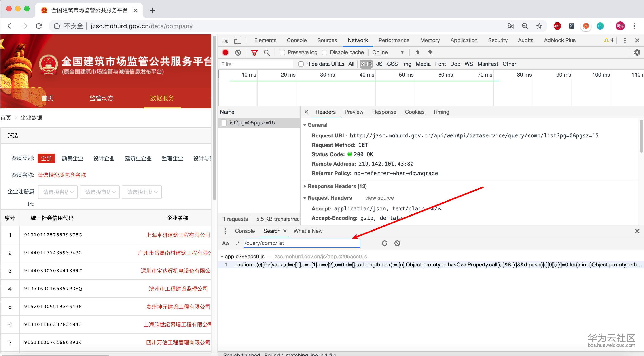
Task: Click refresh icon in the Search panel
Action: 384,243
